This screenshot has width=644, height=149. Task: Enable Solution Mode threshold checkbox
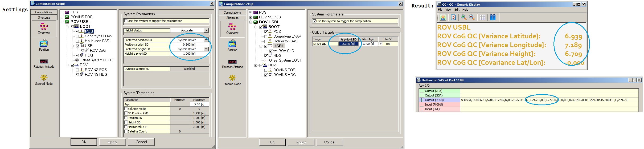tap(126, 109)
